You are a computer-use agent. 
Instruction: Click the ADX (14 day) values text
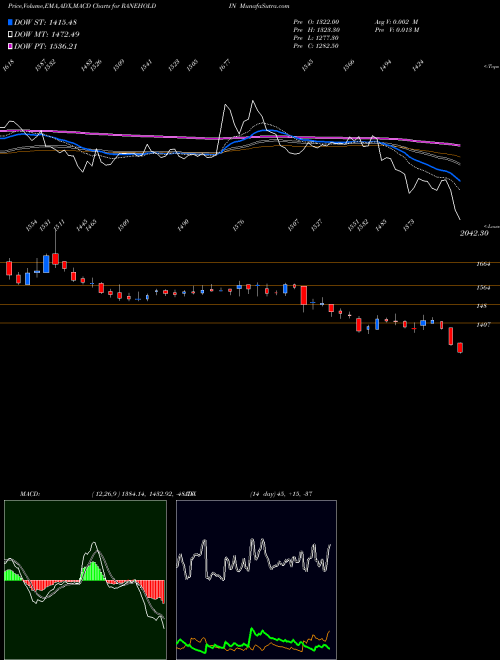[281, 493]
